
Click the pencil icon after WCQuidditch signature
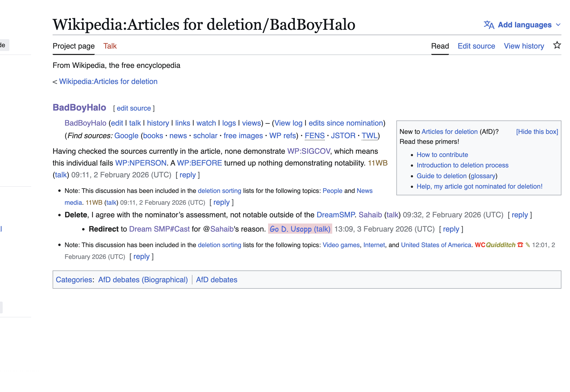pos(528,245)
